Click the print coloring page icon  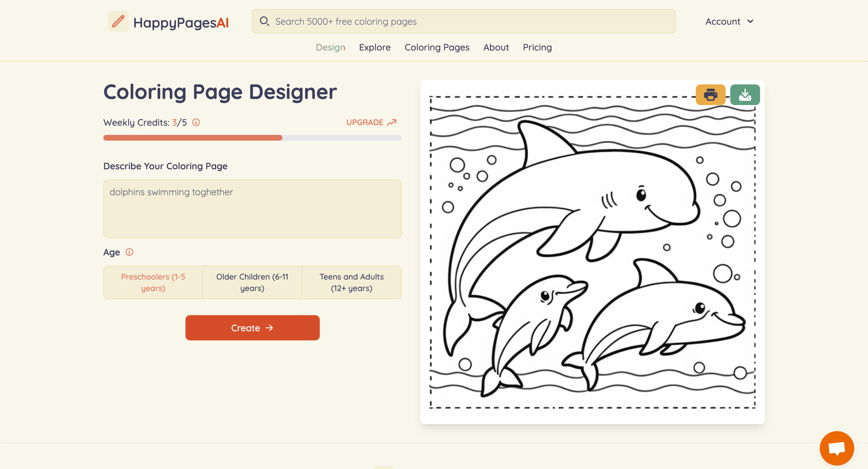coord(710,95)
